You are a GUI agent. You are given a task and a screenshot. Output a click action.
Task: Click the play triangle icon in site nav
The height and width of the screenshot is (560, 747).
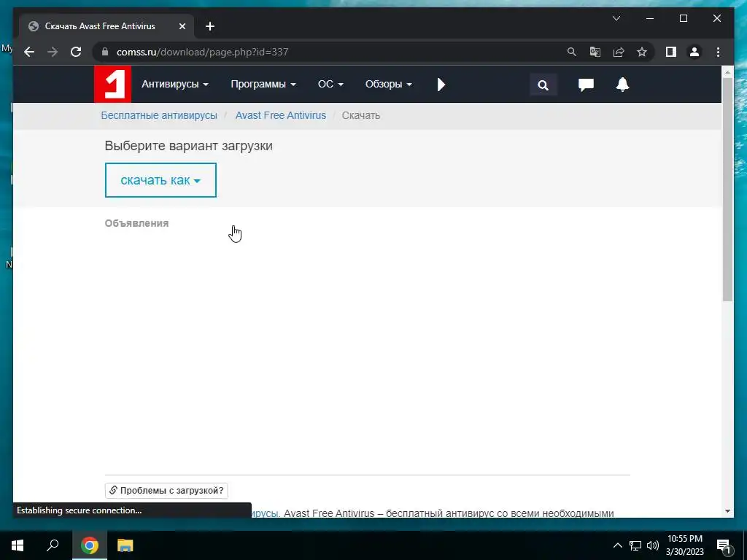tap(441, 85)
